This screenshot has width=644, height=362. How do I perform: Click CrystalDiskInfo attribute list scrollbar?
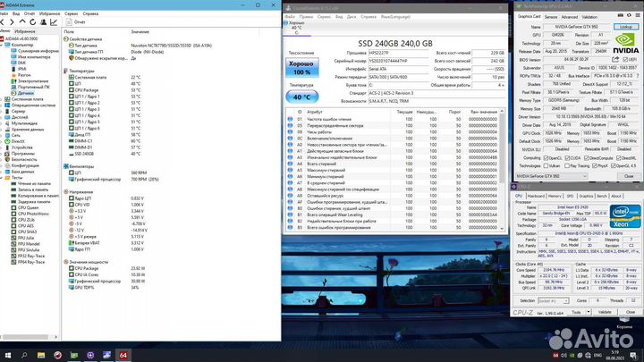tap(502, 169)
